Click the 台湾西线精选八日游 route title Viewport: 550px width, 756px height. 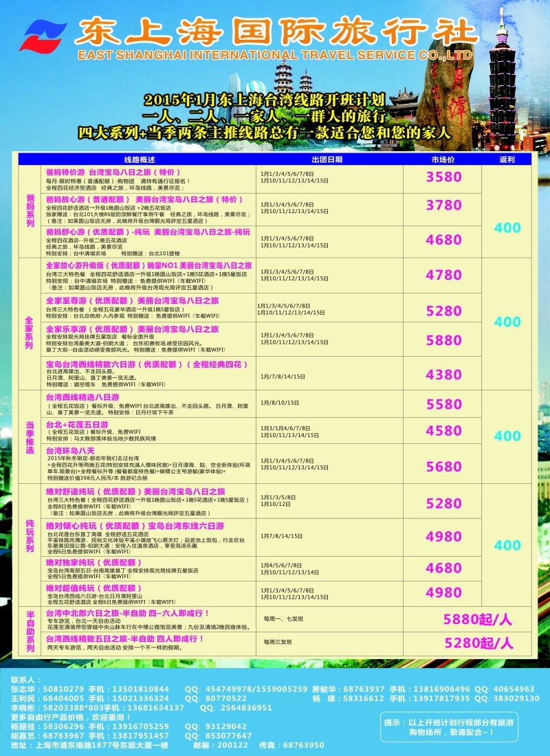82,397
